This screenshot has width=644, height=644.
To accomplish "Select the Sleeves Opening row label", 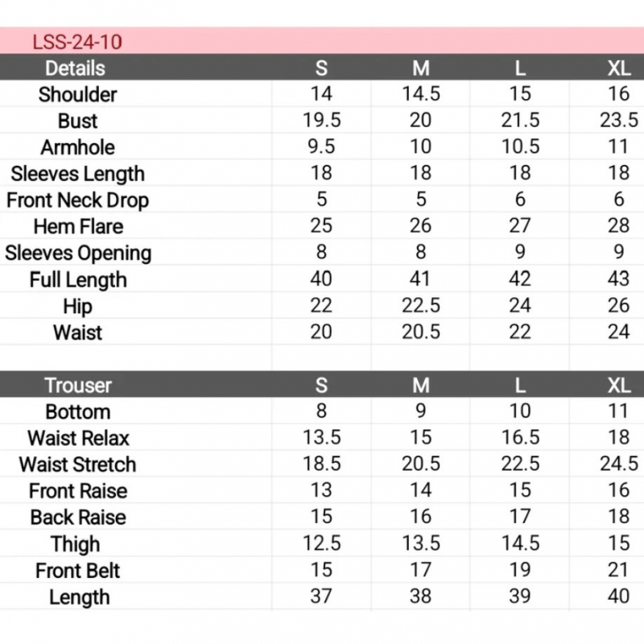I will tap(78, 254).
